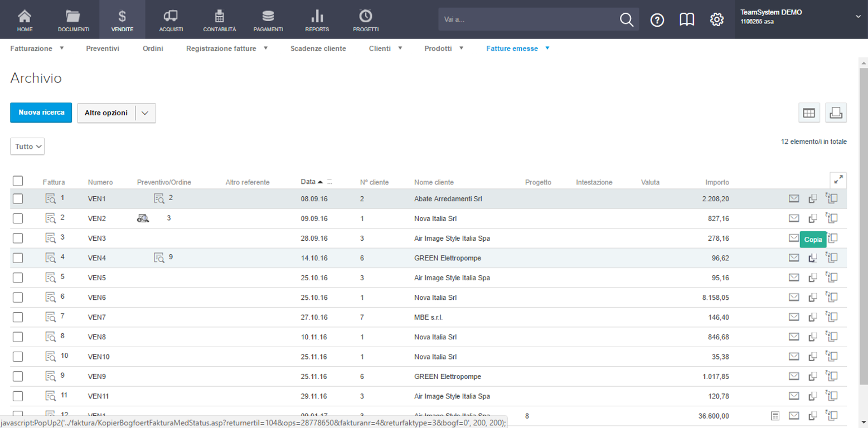Click the envelope icon for VEN1 row
The image size is (868, 428).
(794, 198)
